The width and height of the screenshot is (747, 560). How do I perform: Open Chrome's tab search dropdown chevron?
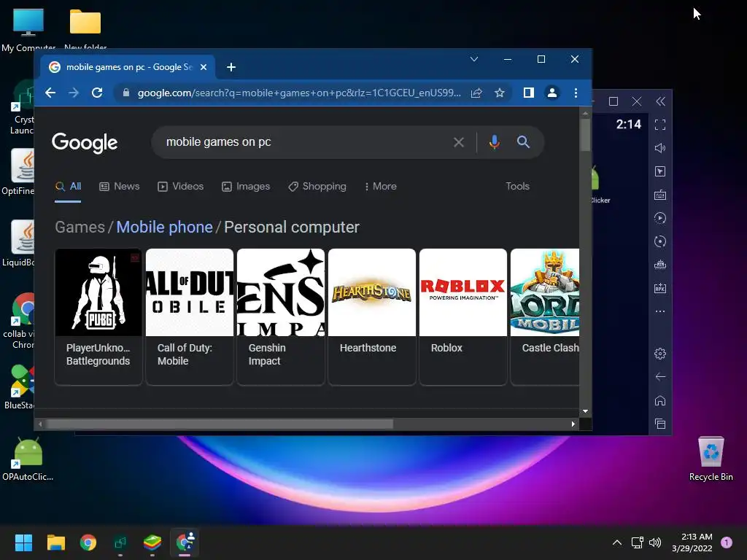[x=474, y=59]
